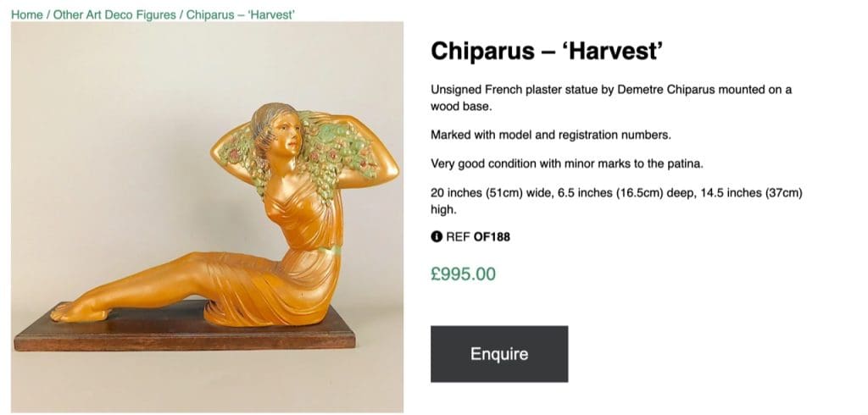The image size is (868, 415).
Task: Click the '20 inches (51cm) wide' dimensions text
Action: 617,202
